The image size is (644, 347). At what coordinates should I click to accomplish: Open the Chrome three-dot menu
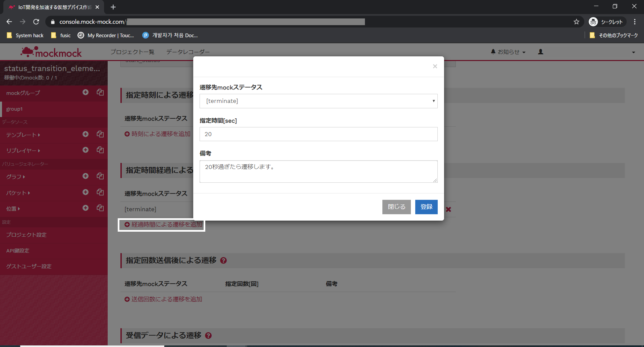pyautogui.click(x=635, y=22)
